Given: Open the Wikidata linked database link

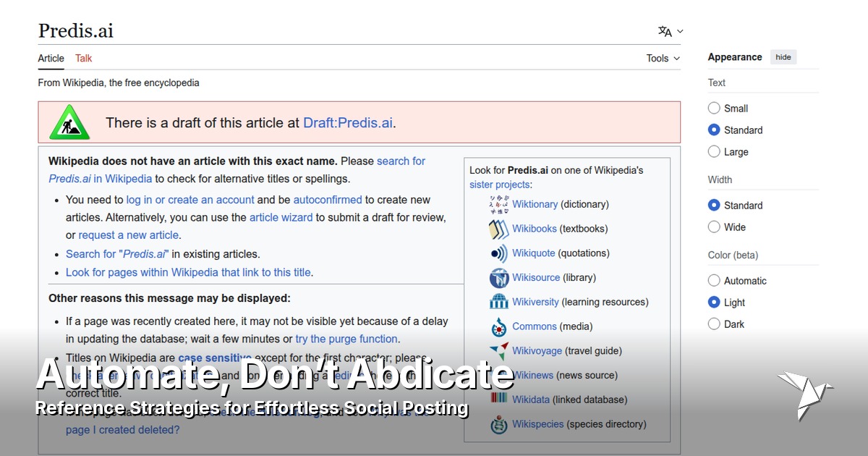Looking at the screenshot, I should point(531,400).
